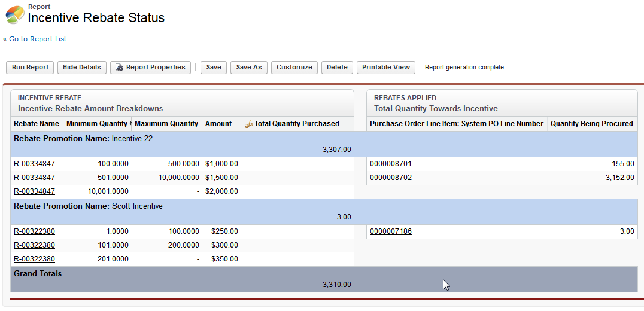The image size is (644, 311).
Task: Click the formula icon beside Total Quantity Purchased
Action: [248, 124]
